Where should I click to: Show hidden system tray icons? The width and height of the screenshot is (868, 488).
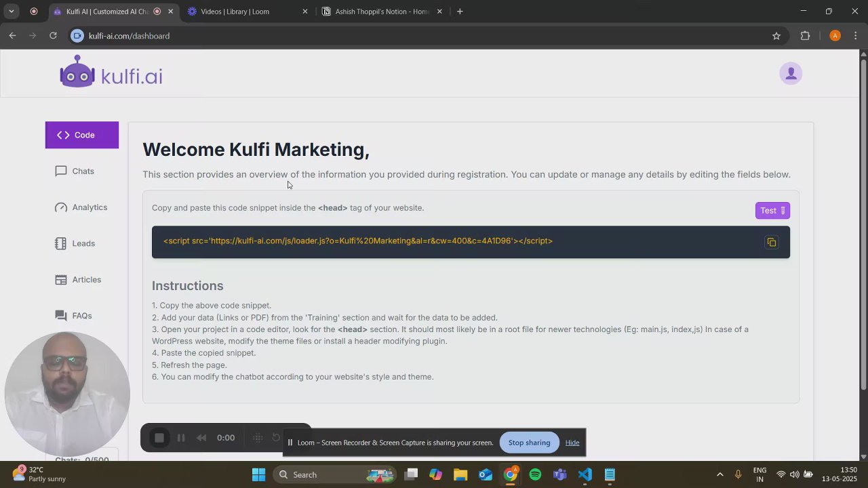coord(719,474)
